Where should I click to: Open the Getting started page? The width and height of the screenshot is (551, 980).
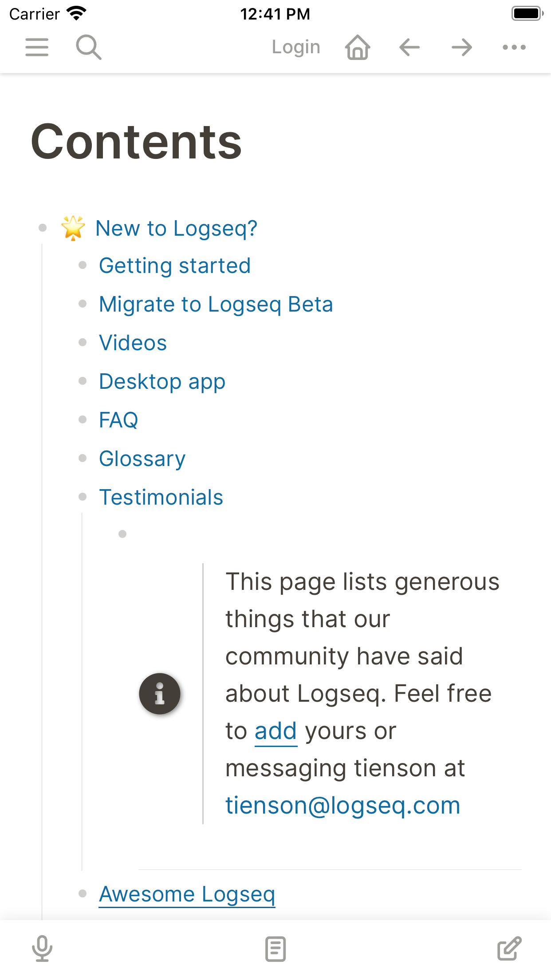click(x=175, y=266)
